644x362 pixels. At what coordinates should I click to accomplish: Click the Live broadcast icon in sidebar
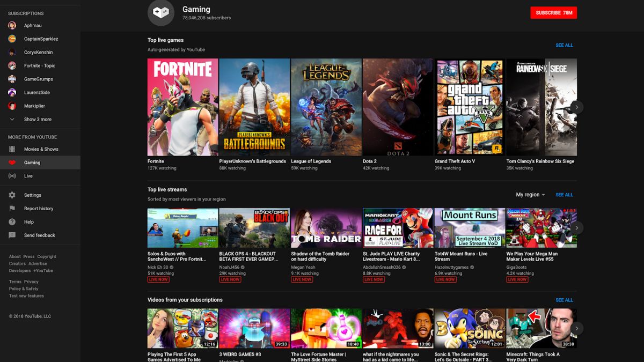(x=12, y=176)
